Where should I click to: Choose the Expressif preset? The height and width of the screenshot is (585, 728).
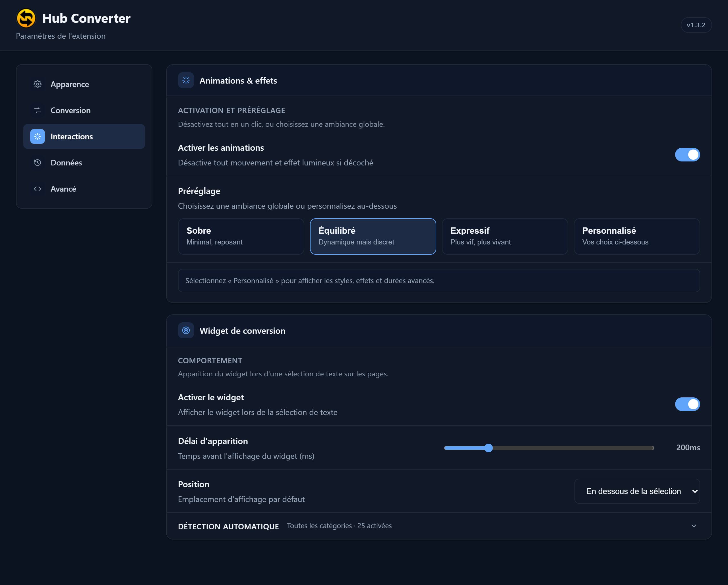pos(505,236)
